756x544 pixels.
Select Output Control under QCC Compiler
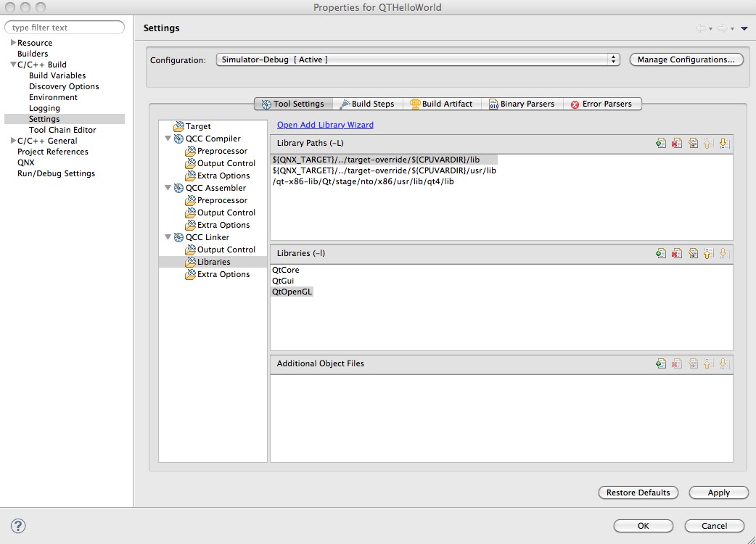tap(221, 163)
